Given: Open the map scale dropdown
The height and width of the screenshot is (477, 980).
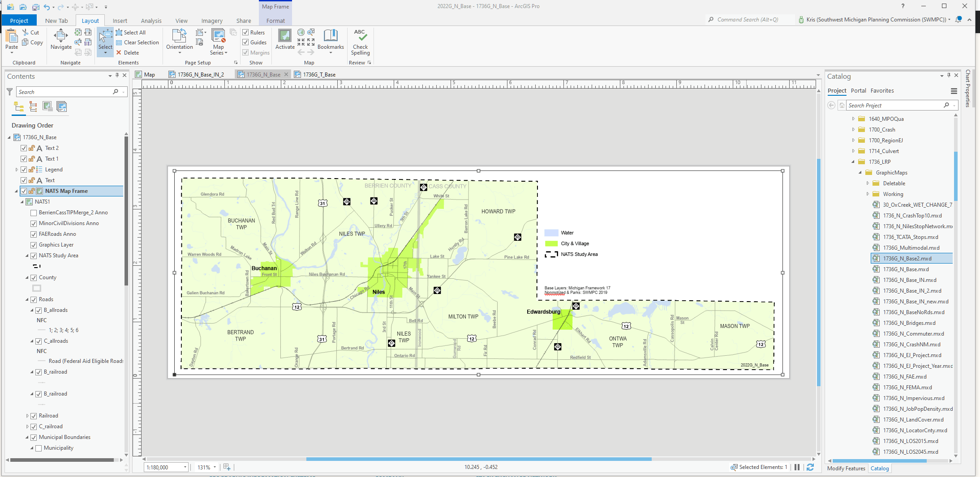Looking at the screenshot, I should tap(185, 467).
